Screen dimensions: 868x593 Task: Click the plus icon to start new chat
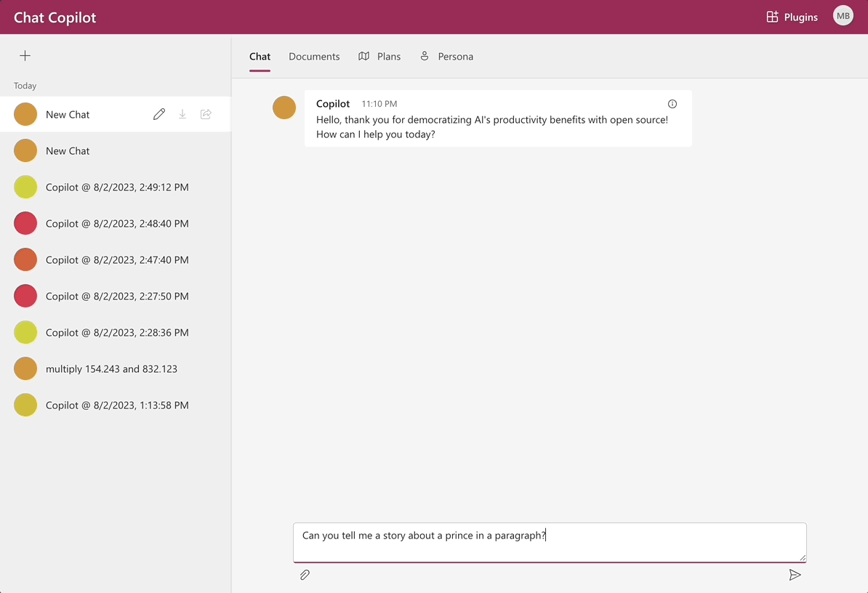pyautogui.click(x=25, y=56)
